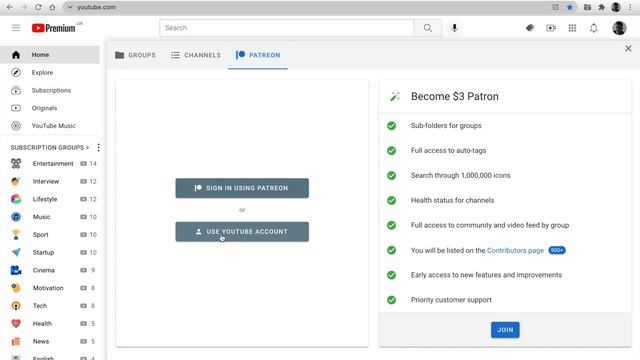
Task: Open browser three-dot menu
Action: tap(630, 7)
